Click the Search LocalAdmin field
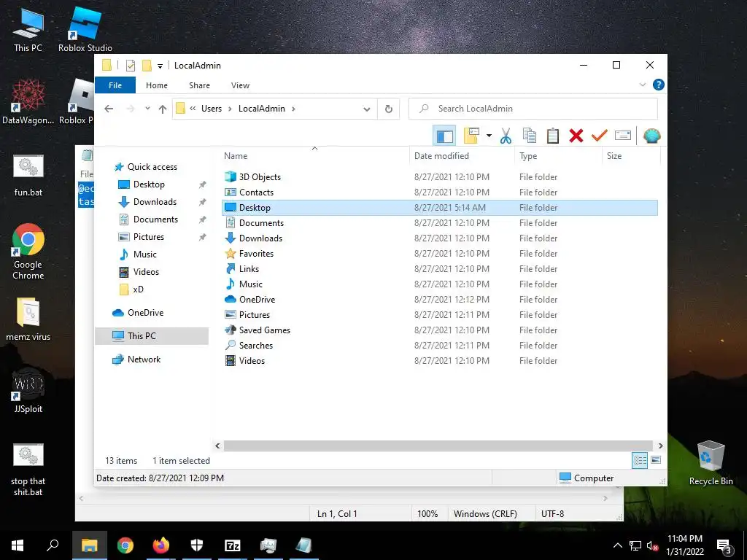747x560 pixels. [x=533, y=109]
